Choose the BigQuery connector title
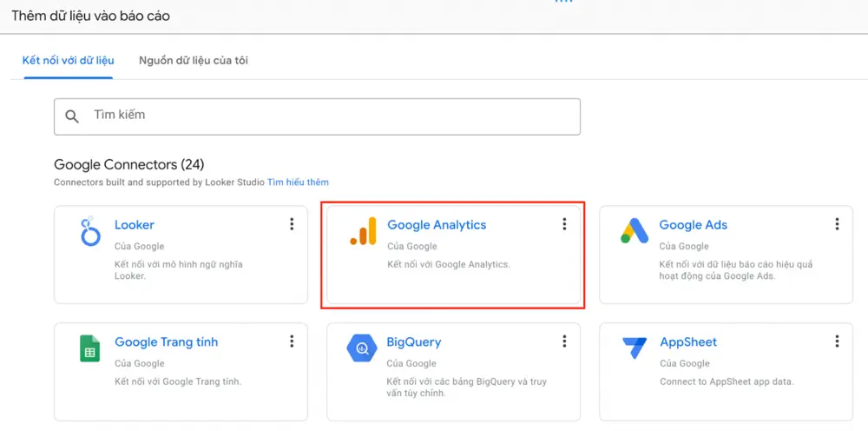 (x=413, y=341)
